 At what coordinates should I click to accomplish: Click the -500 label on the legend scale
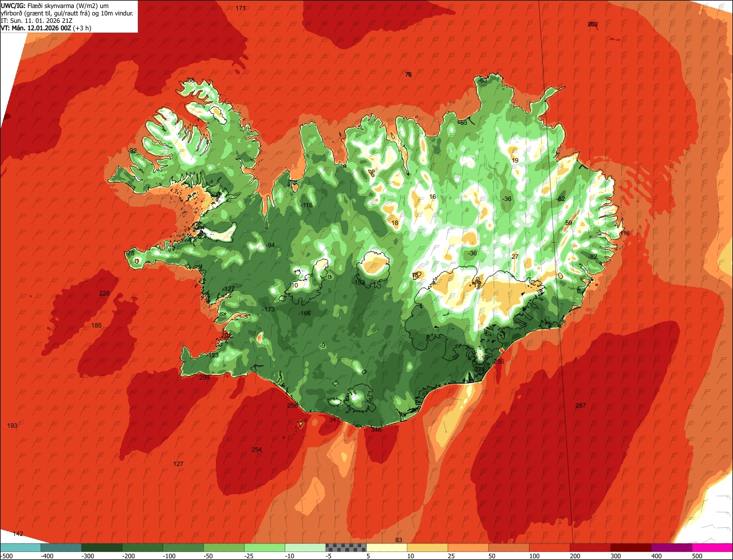coord(7,556)
